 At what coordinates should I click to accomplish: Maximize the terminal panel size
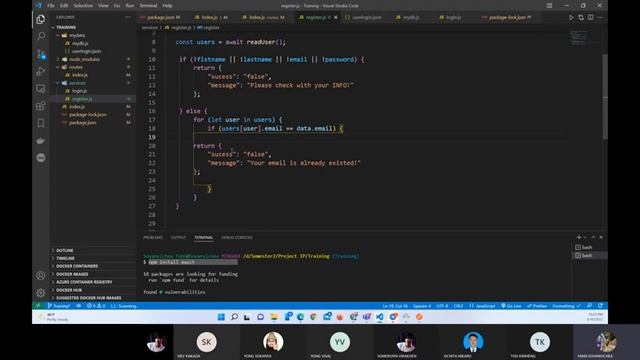coord(593,237)
